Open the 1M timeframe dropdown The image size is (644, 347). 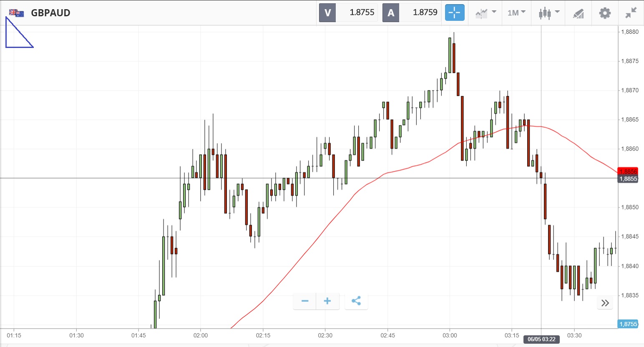516,13
